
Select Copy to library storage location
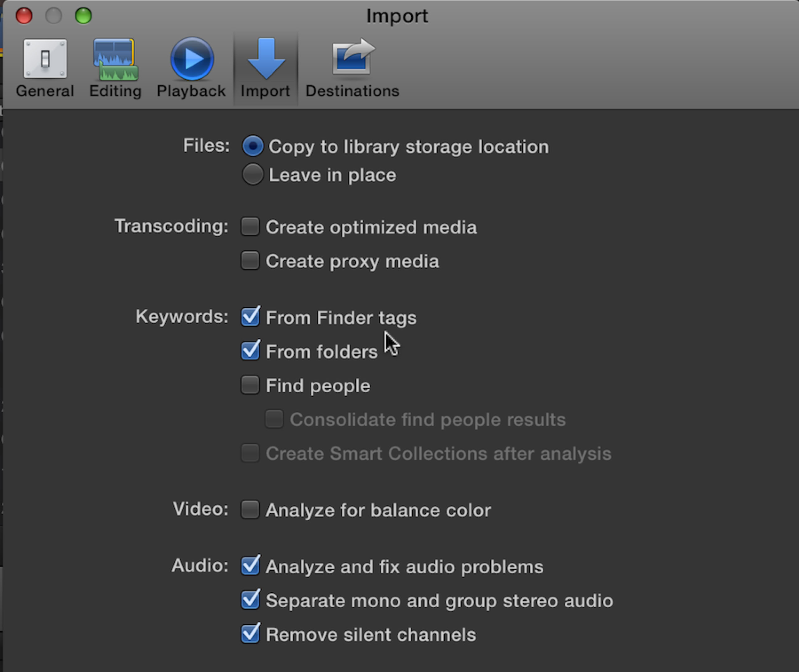click(253, 146)
